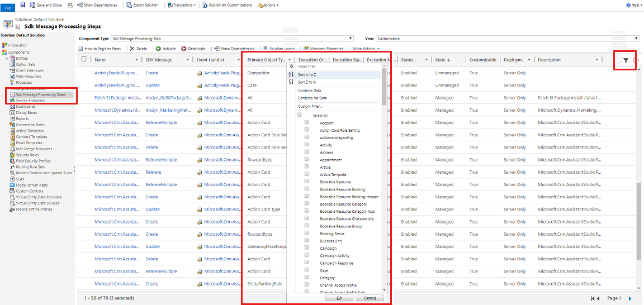The width and height of the screenshot is (644, 305).
Task: Check the header select-all rows checkbox
Action: tap(84, 60)
